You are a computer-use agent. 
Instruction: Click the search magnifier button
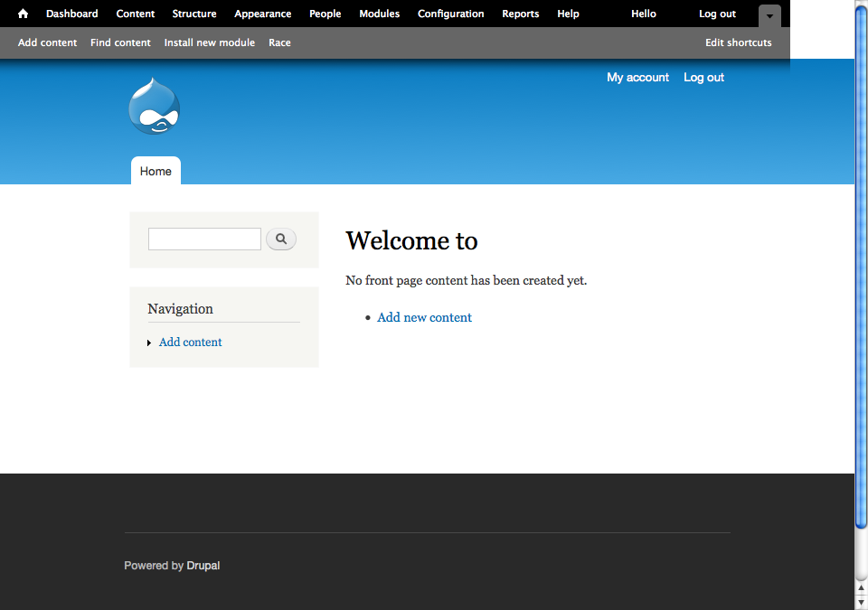tap(281, 239)
